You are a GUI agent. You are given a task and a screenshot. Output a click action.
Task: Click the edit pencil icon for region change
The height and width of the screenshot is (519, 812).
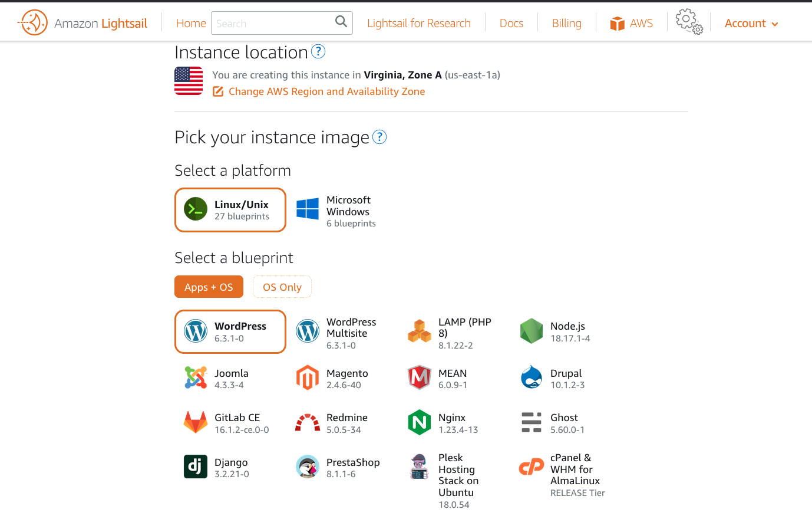pyautogui.click(x=218, y=91)
